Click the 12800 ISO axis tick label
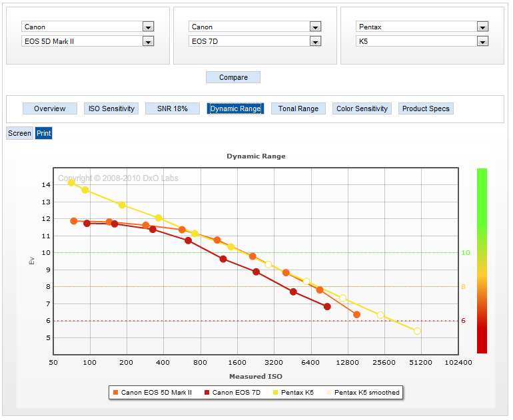Image resolution: width=513 pixels, height=420 pixels. click(348, 363)
